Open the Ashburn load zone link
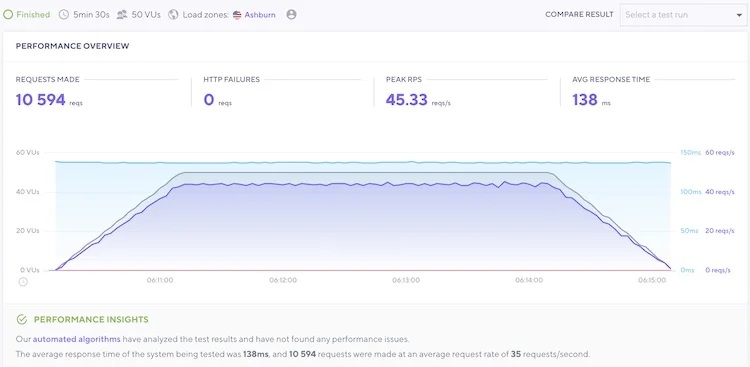This screenshot has width=750, height=367. tap(260, 15)
